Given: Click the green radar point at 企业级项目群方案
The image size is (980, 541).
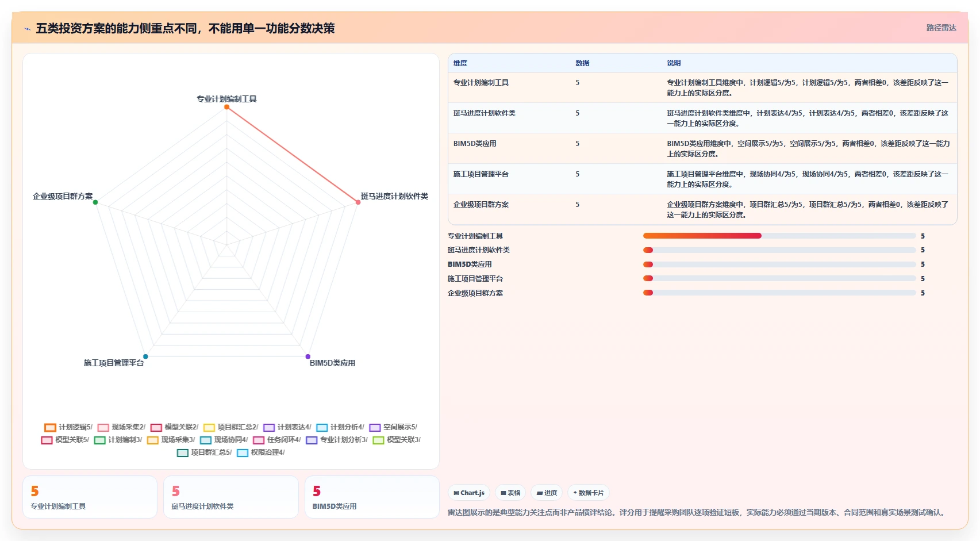Looking at the screenshot, I should pyautogui.click(x=95, y=202).
